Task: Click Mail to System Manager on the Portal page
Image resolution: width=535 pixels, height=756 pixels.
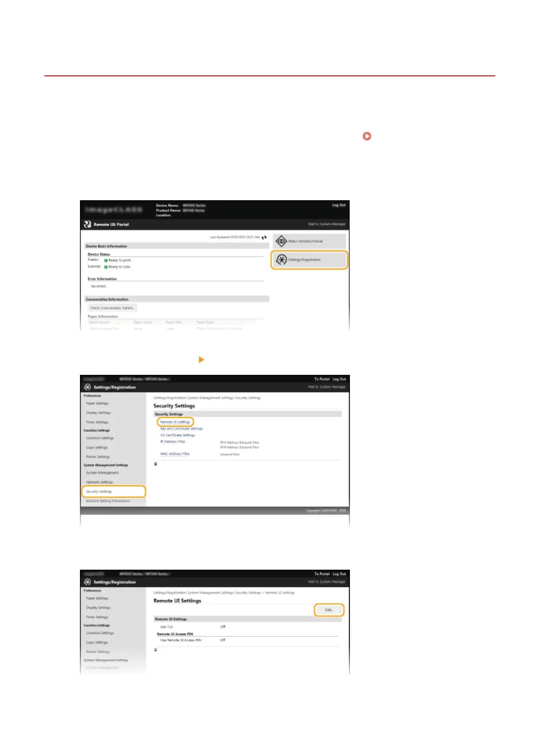Action: tap(327, 224)
